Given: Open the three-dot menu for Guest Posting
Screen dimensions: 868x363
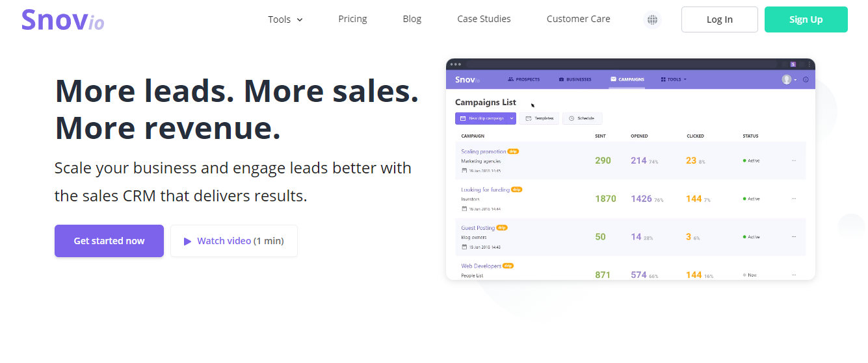Looking at the screenshot, I should tap(793, 237).
